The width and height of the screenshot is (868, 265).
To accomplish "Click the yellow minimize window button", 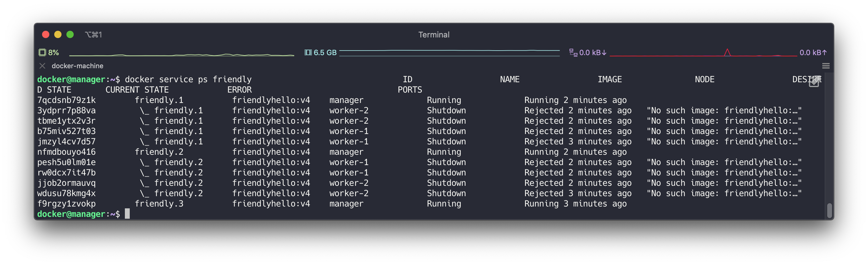I will click(58, 34).
